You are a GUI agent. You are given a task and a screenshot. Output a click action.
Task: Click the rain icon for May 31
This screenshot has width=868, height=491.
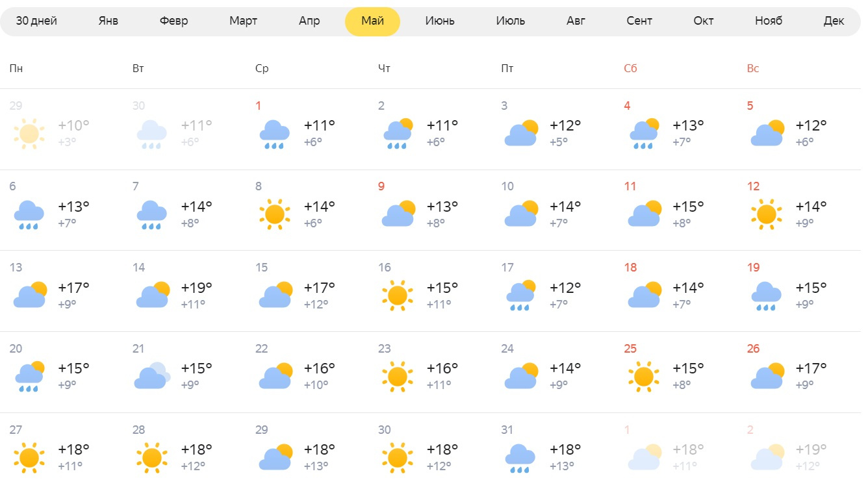520,457
